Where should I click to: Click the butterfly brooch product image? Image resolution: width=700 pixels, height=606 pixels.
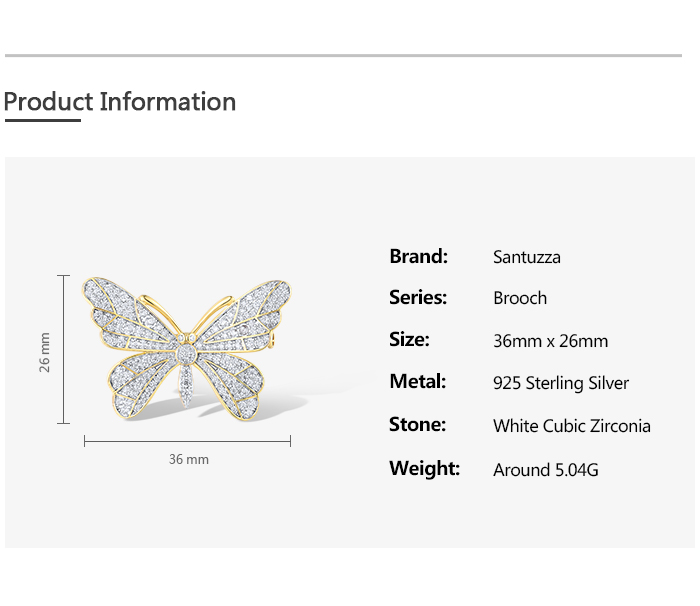tap(187, 345)
